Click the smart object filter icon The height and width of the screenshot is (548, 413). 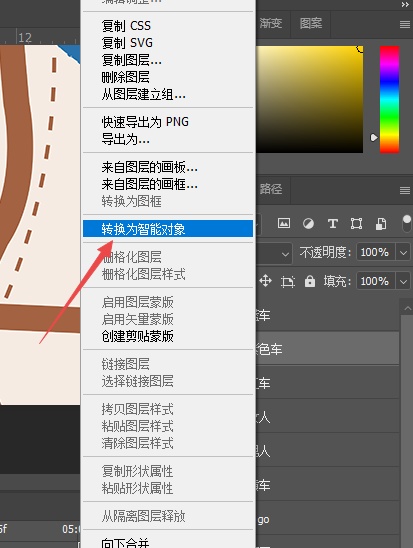click(x=381, y=224)
